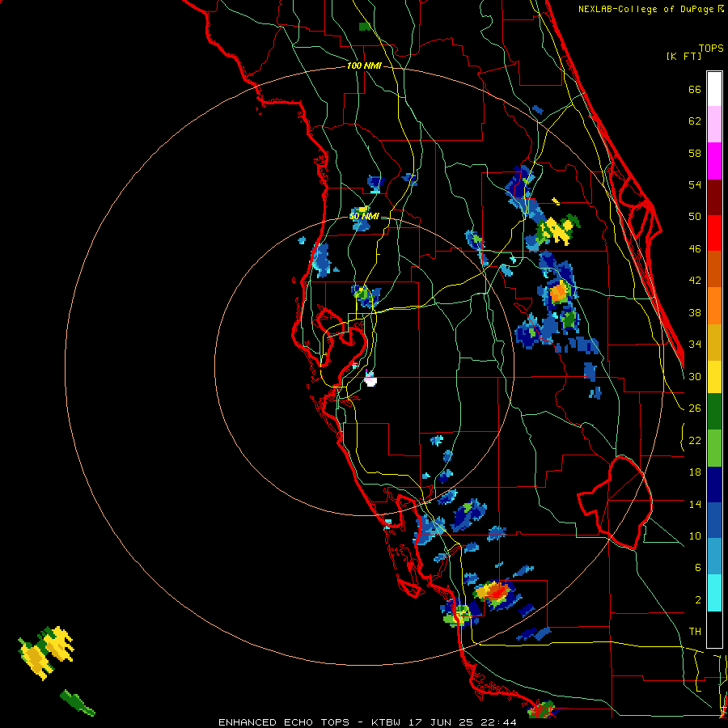Select the navy blue legend swatch
Screen dimensions: 728x728
point(714,485)
